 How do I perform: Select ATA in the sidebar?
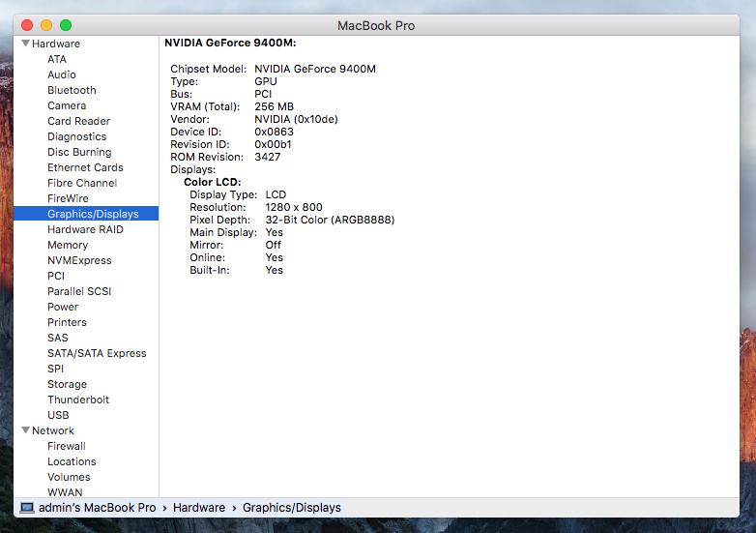click(57, 59)
